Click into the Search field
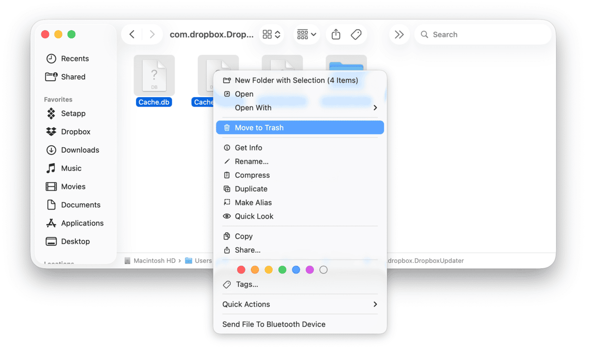 tap(486, 35)
